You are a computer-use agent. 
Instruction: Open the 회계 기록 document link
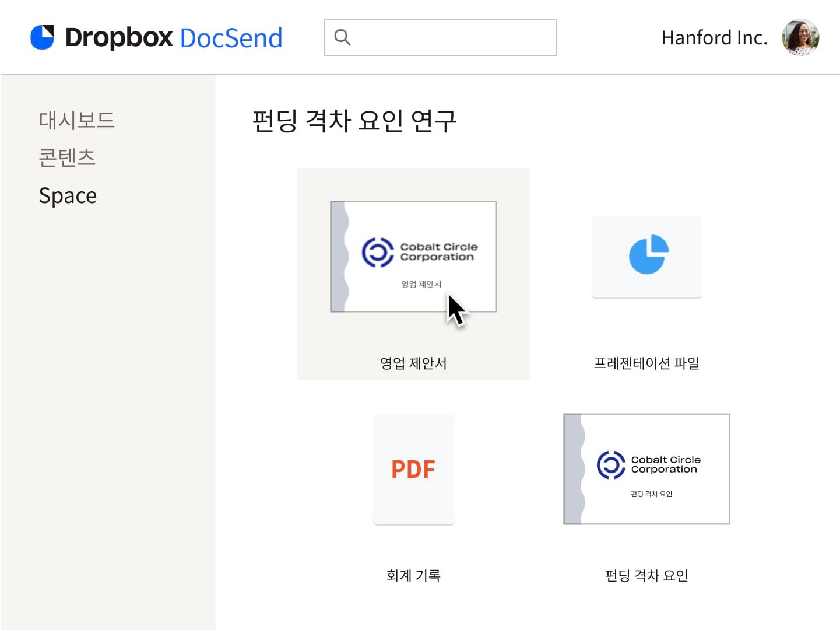413,575
